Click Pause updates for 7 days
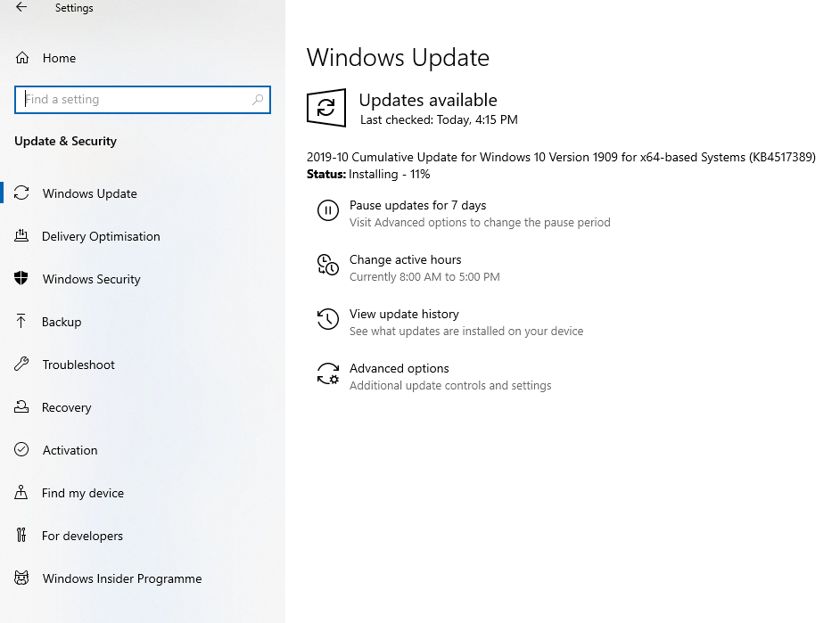Screen dimensions: 840x623 point(418,206)
